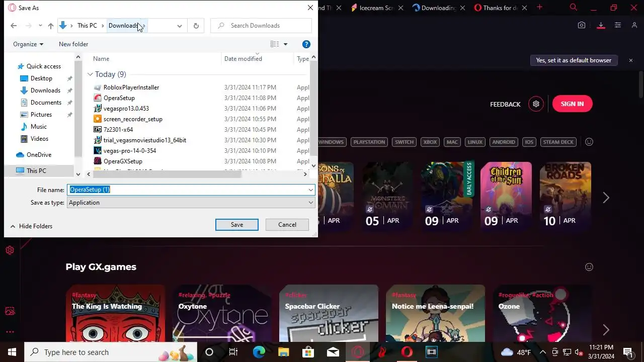The height and width of the screenshot is (362, 644).
Task: Open the Children of the Sun card
Action: [506, 197]
